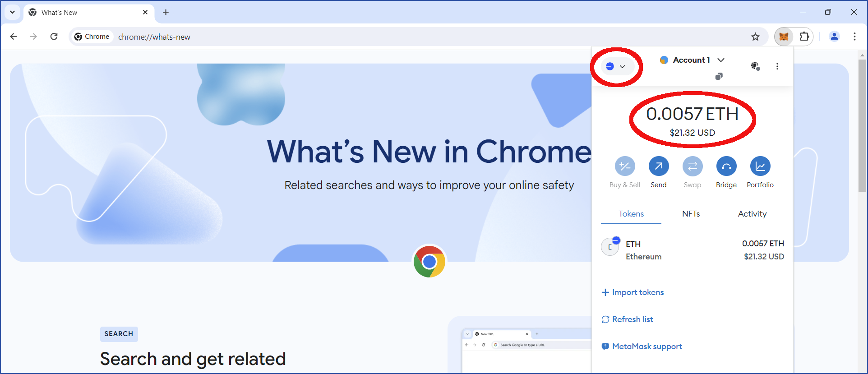Switch to the Activity tab
The image size is (868, 374).
[752, 214]
